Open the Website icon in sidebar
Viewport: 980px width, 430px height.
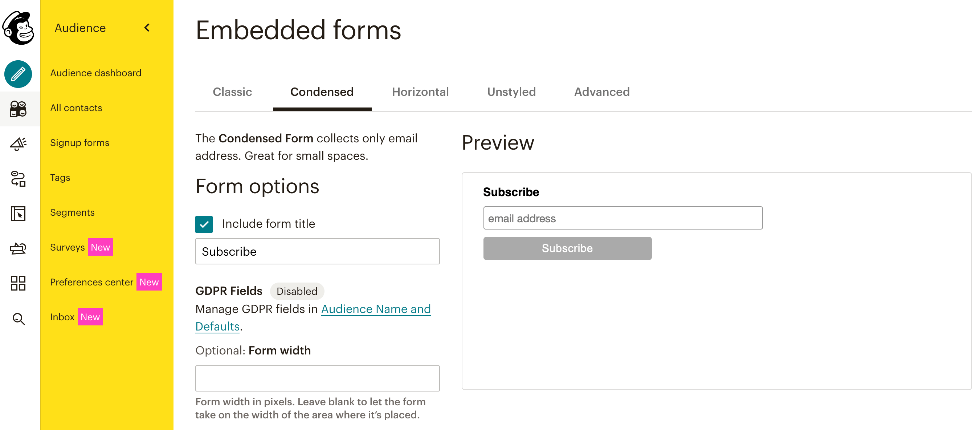click(x=18, y=214)
